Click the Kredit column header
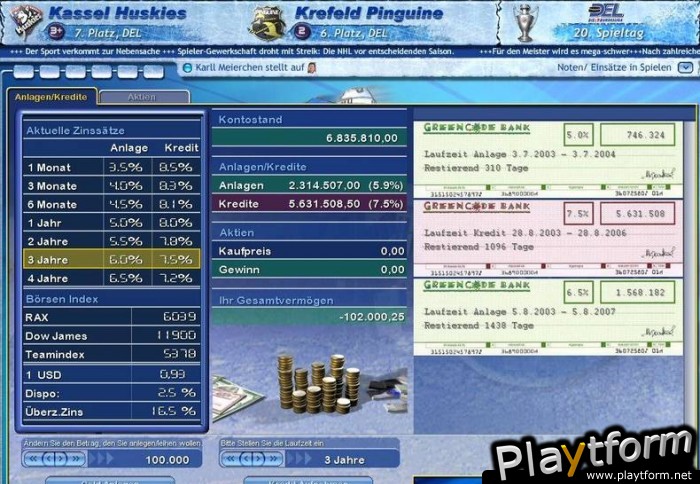Screen dimensions: 700x484 point(181,148)
